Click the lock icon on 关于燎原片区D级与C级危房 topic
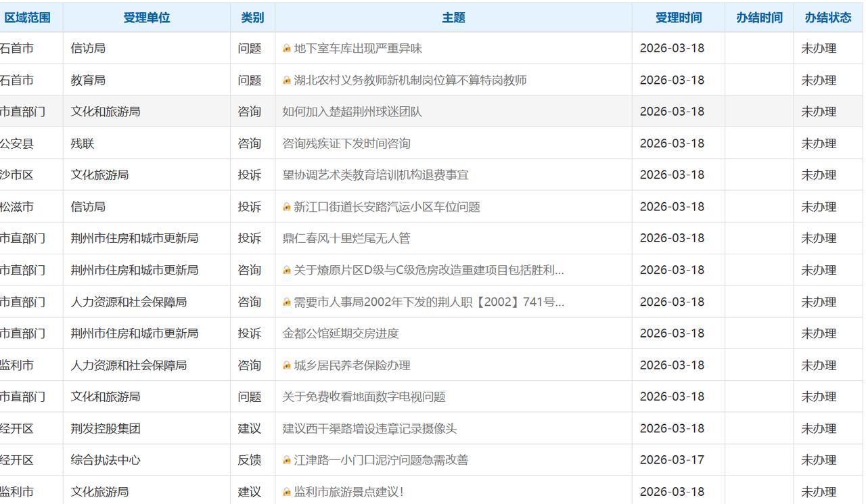The image size is (866, 504). point(286,270)
